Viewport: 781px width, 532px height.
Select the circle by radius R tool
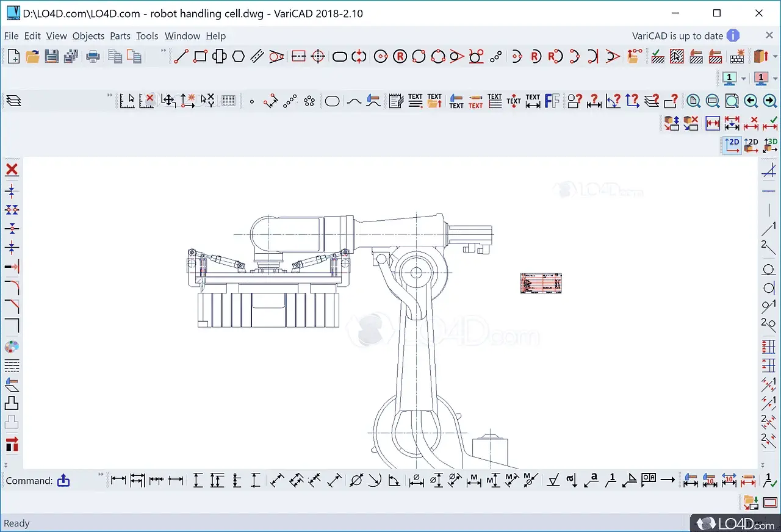click(x=400, y=57)
